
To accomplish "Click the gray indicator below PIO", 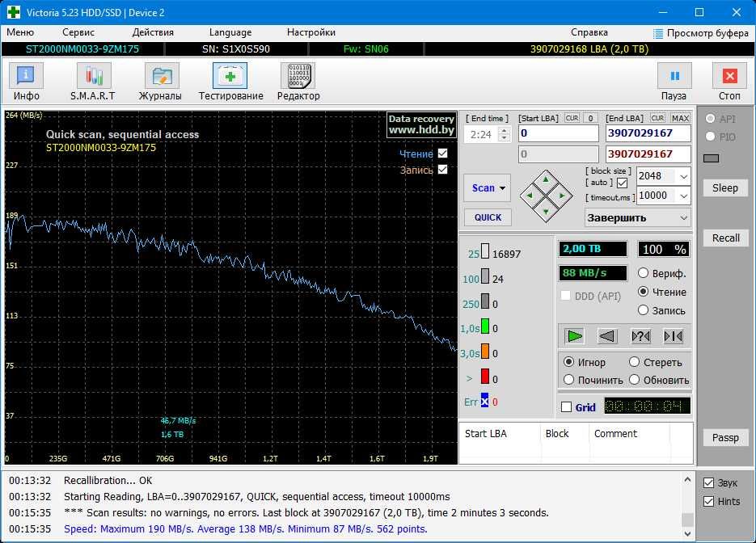I will click(x=712, y=158).
